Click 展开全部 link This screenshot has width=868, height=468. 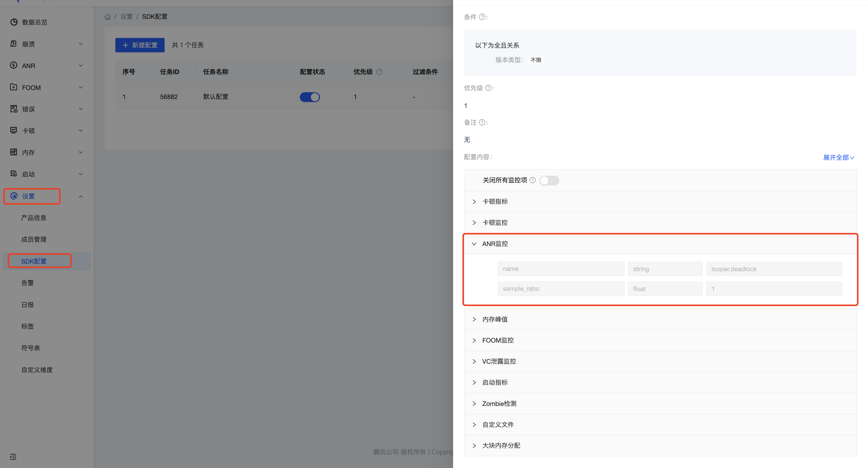[x=839, y=158]
